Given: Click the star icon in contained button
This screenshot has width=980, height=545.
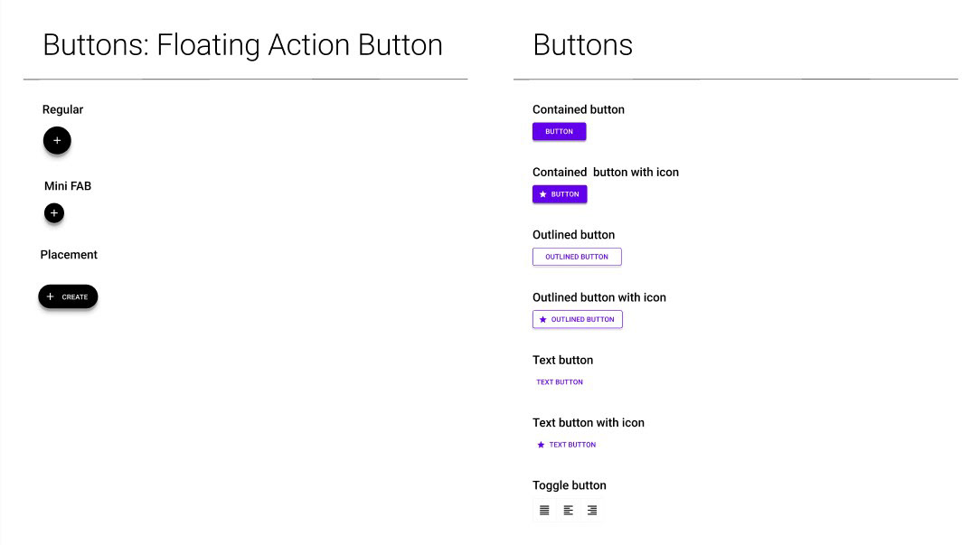Looking at the screenshot, I should pyautogui.click(x=542, y=194).
